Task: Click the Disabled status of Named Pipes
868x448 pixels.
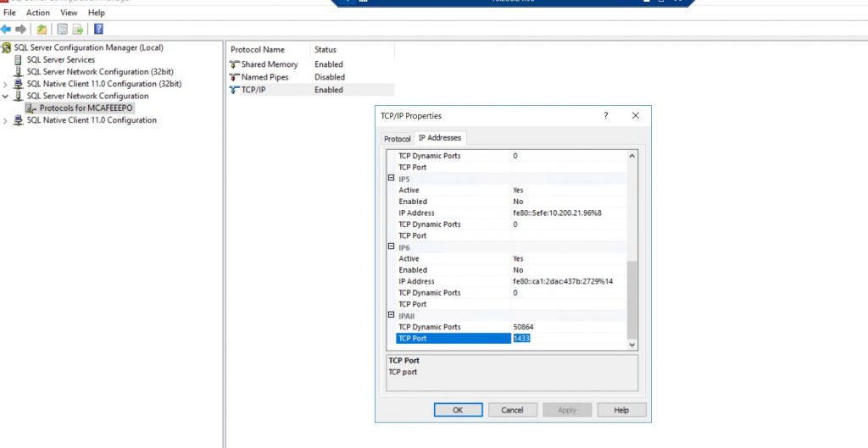Action: (x=330, y=77)
